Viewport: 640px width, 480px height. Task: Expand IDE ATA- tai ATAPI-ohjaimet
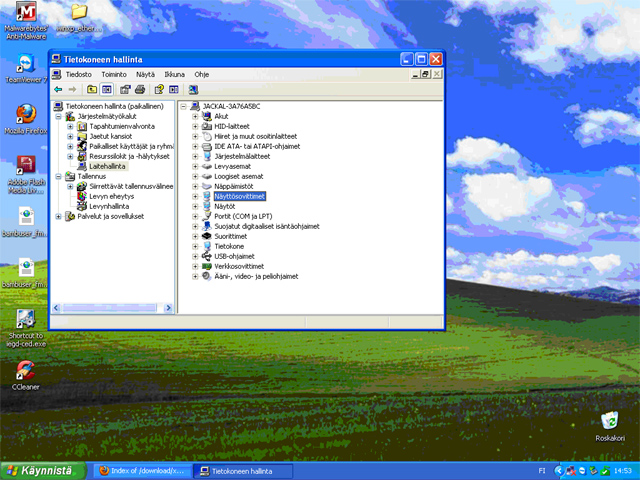point(195,147)
